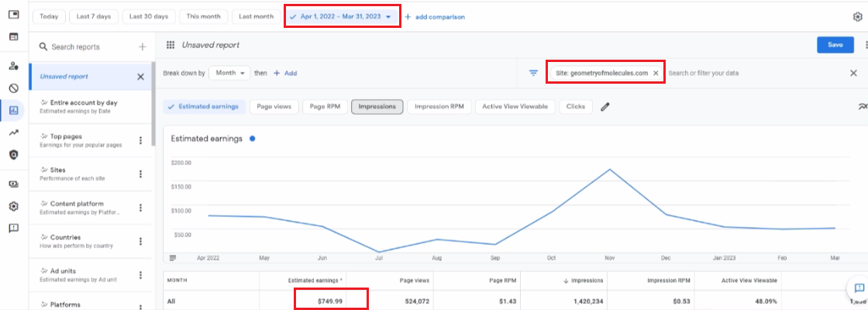868x310 pixels.
Task: Open more options for Content platform report
Action: click(140, 208)
